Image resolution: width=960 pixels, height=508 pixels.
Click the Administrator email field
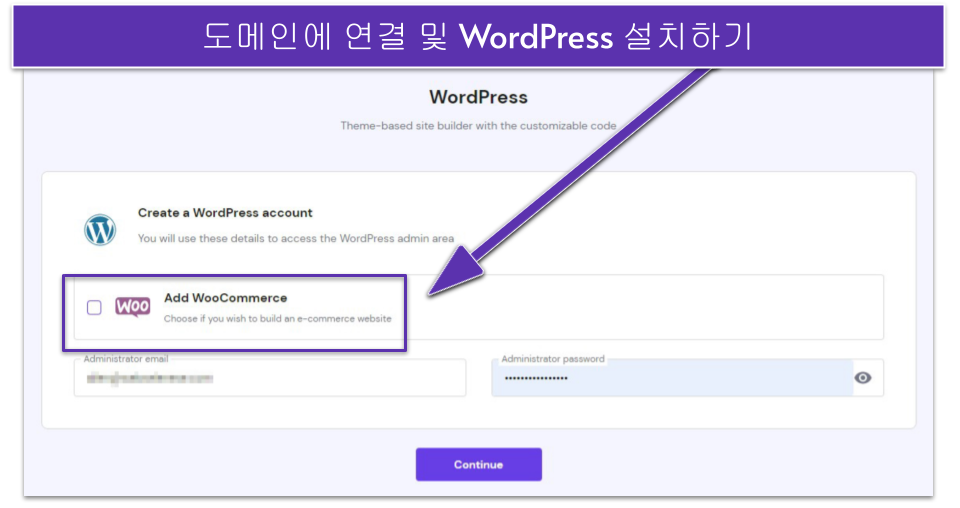click(x=270, y=378)
